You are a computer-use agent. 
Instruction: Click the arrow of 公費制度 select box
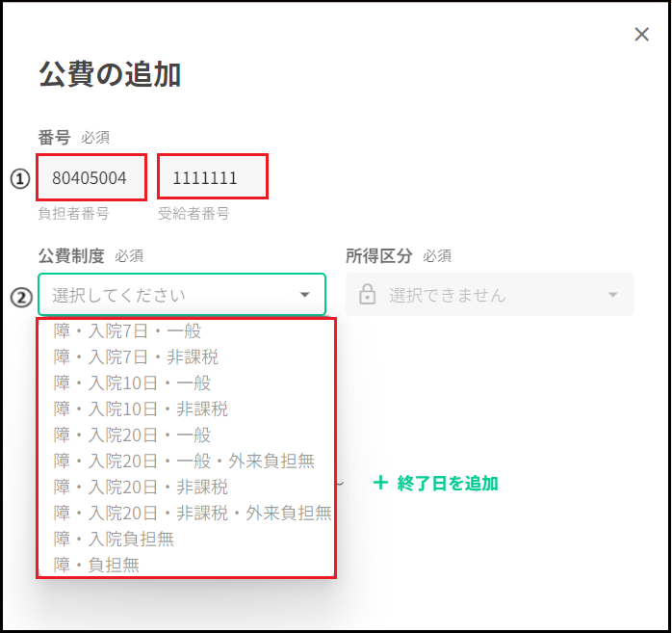pos(305,295)
